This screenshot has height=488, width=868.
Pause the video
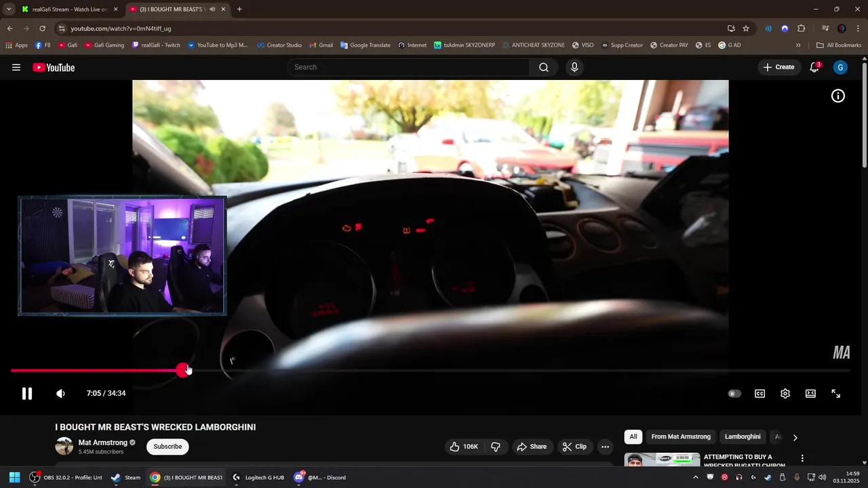tap(27, 393)
